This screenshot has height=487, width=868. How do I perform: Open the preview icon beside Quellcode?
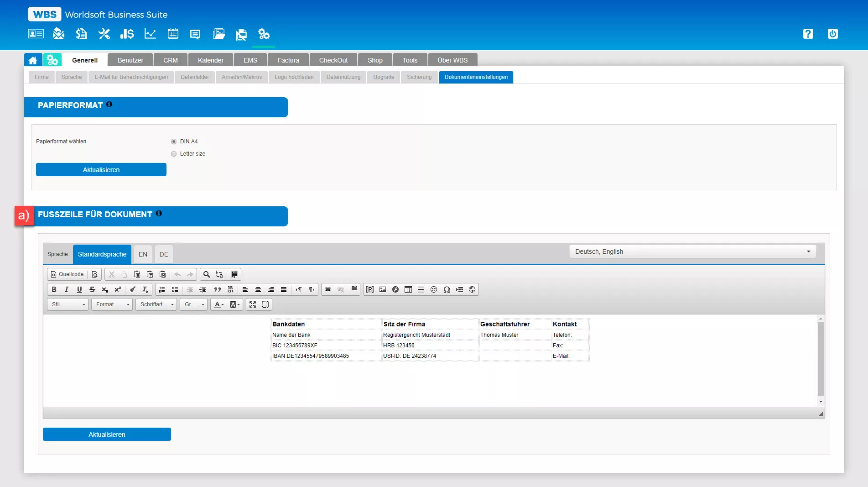pyautogui.click(x=95, y=274)
